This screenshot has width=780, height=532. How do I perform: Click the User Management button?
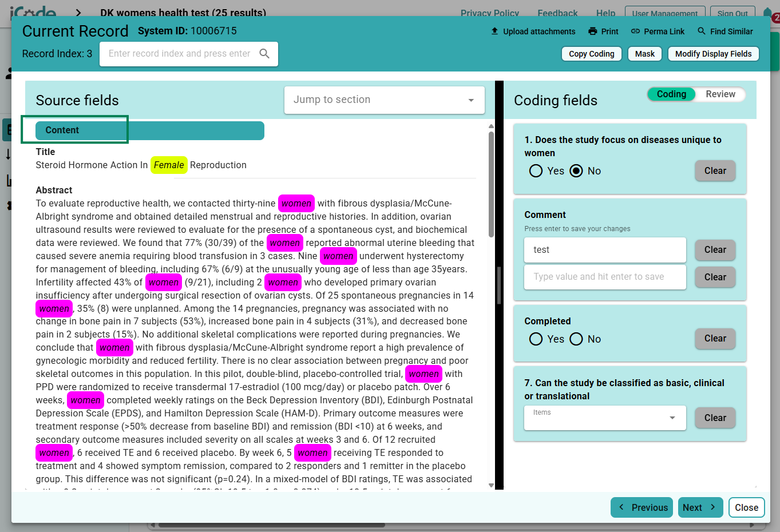click(x=664, y=13)
